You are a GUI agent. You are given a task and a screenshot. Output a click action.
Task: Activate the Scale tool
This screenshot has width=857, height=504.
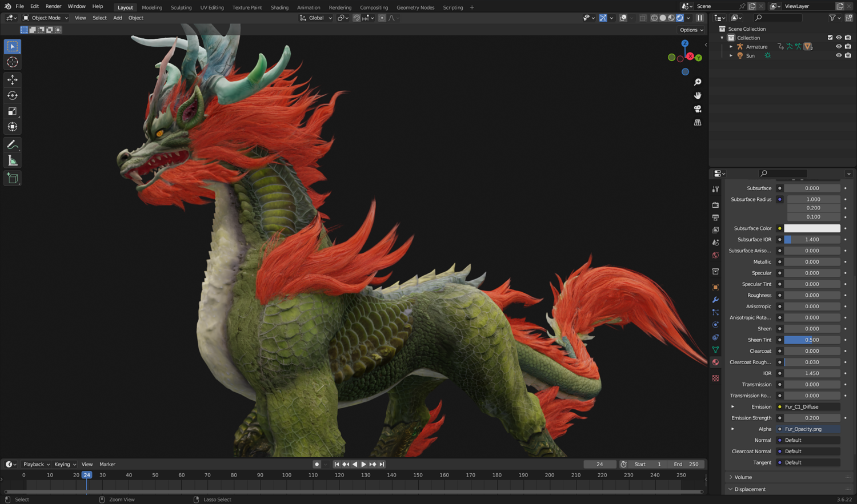tap(12, 111)
